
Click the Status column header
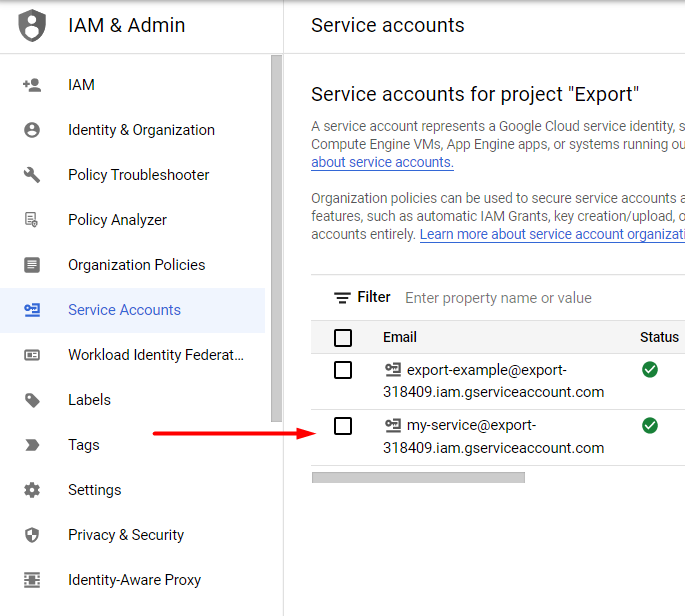click(659, 337)
